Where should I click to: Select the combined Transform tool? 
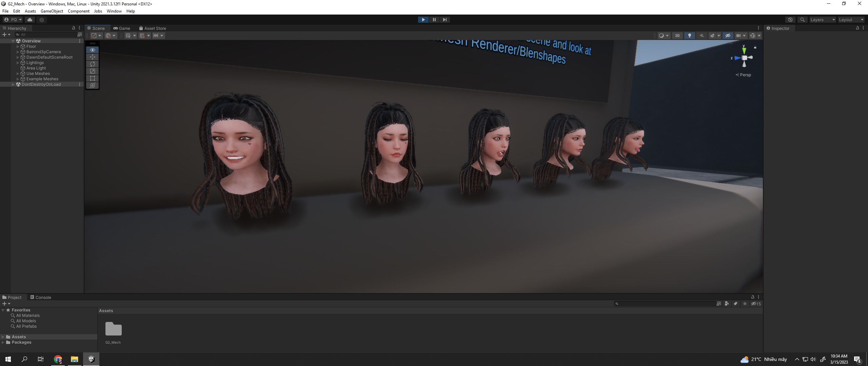coord(93,85)
